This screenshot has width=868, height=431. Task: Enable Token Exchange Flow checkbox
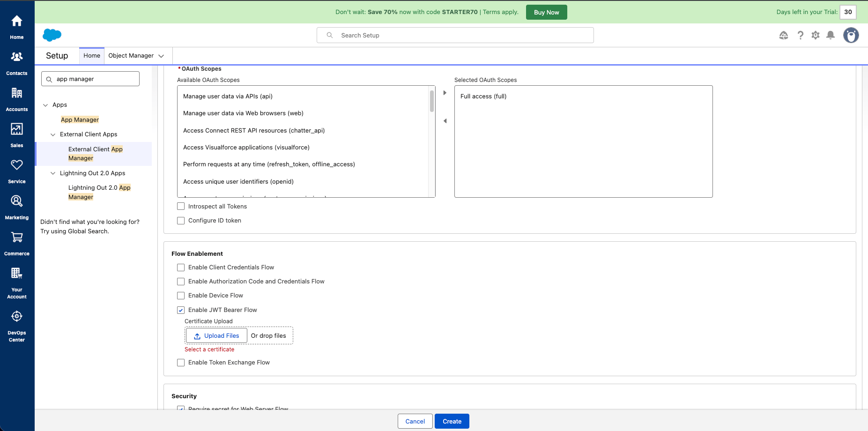point(181,363)
